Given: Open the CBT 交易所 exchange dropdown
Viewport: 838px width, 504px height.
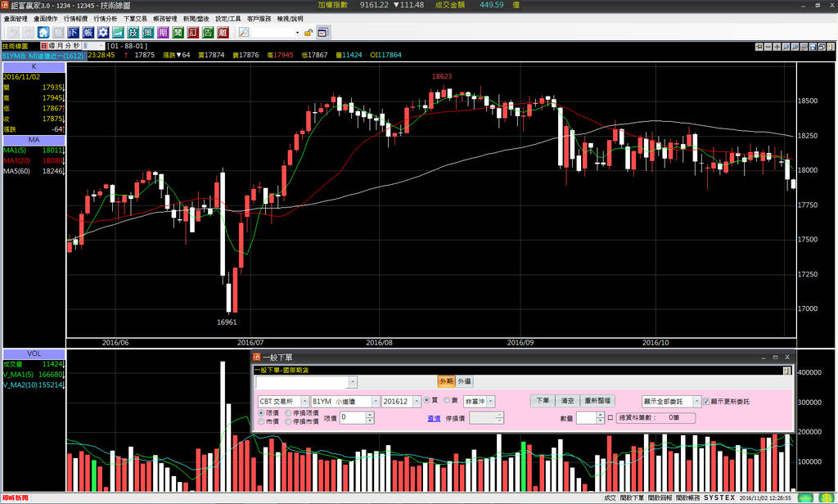Looking at the screenshot, I should 304,402.
